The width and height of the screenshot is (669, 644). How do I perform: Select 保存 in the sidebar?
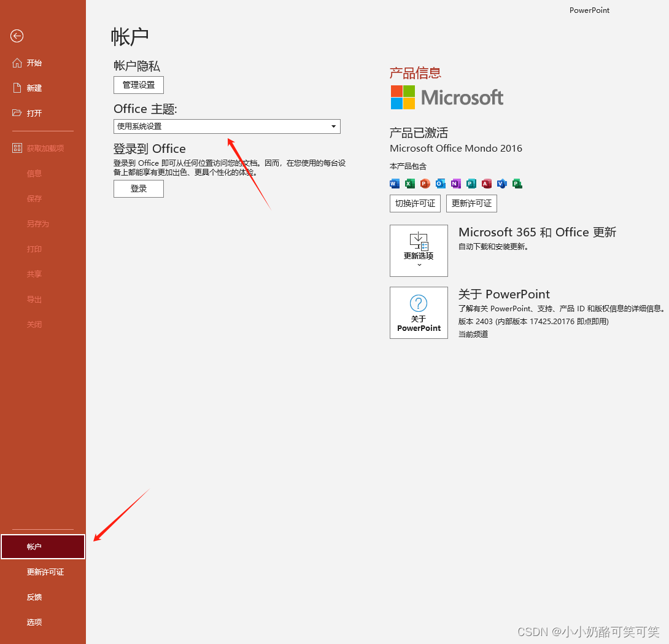[x=43, y=198]
